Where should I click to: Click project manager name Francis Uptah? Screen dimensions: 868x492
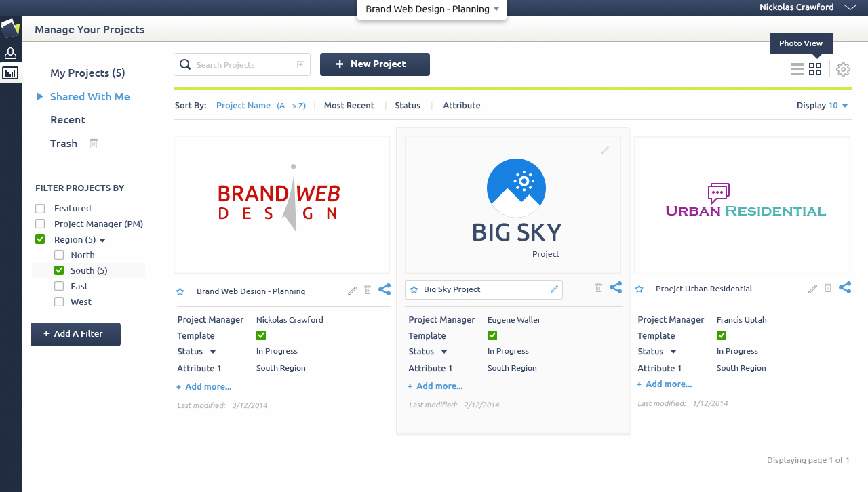click(742, 320)
